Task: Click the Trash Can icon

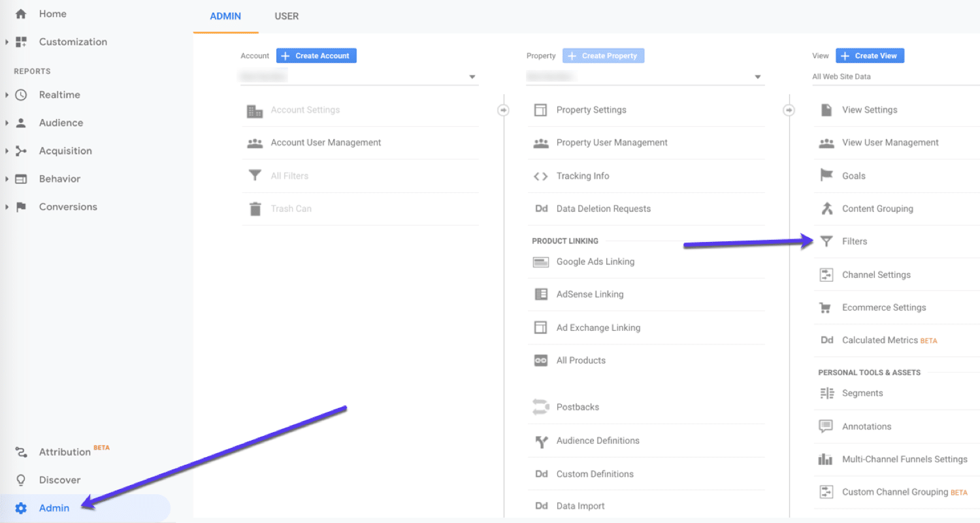Action: tap(255, 208)
